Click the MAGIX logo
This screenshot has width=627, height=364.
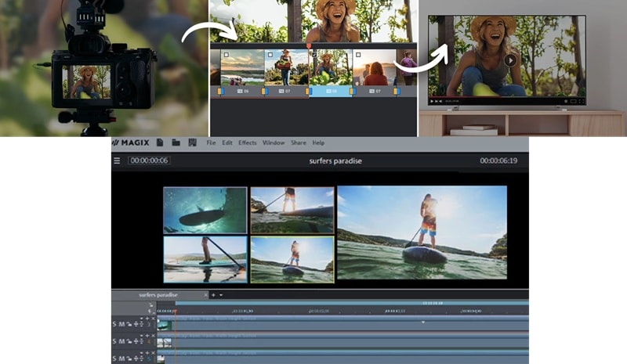(131, 142)
